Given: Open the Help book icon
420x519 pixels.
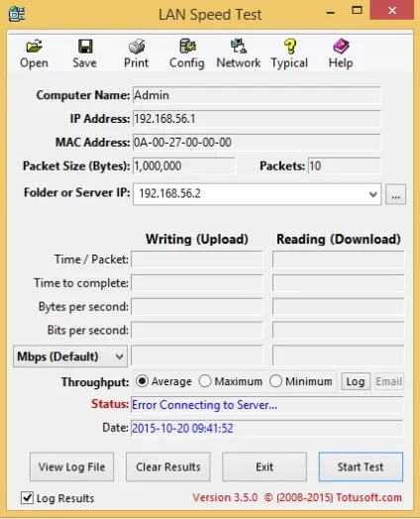Looking at the screenshot, I should coord(341,47).
